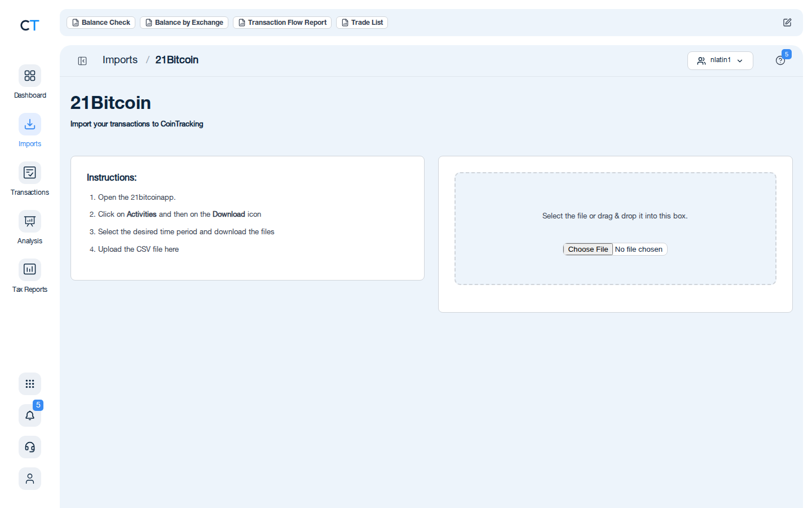Click 'Select the file or drag & drop' text
The image size is (812, 508).
pyautogui.click(x=615, y=216)
